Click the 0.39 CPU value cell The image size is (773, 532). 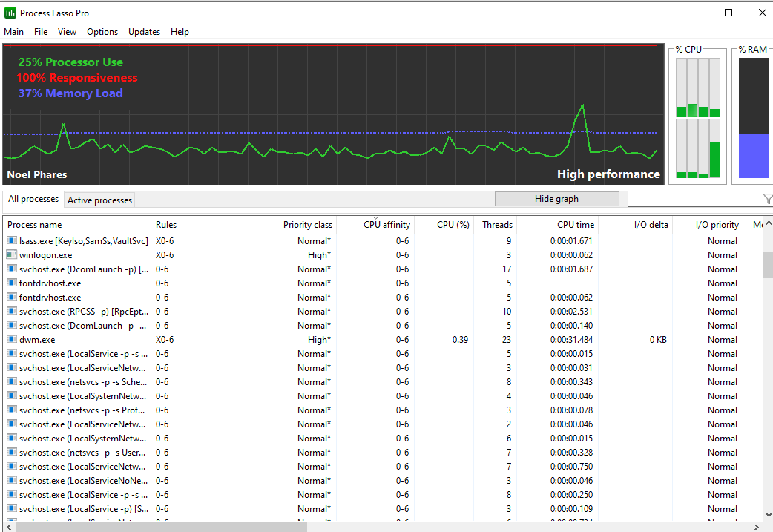point(460,340)
